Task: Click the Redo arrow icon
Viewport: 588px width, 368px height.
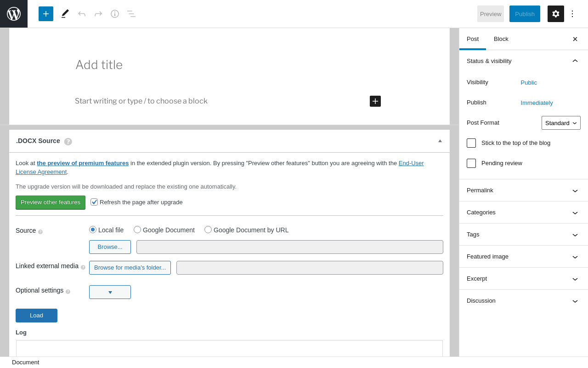Action: (x=98, y=14)
